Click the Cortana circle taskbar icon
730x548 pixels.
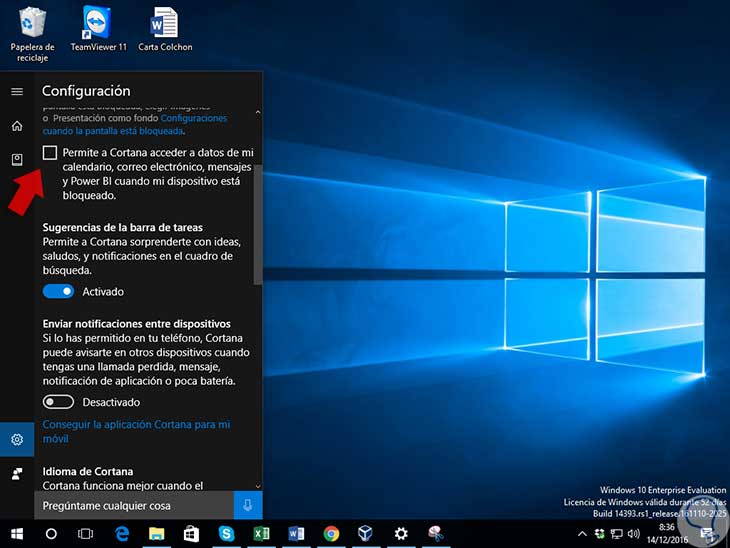click(x=51, y=534)
